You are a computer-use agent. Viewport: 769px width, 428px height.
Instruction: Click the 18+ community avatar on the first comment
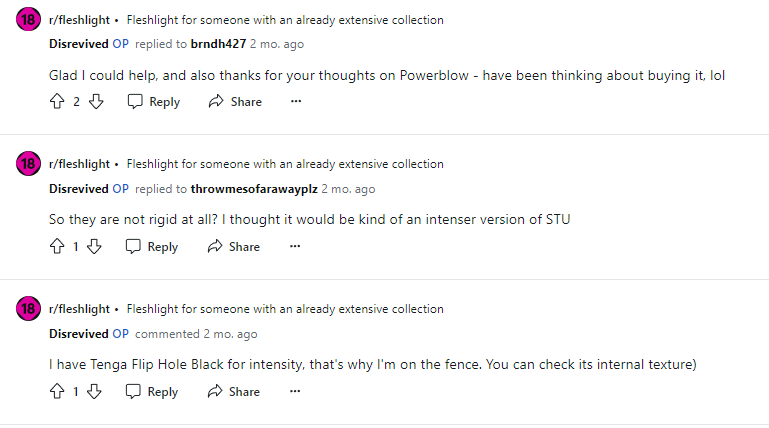28,20
